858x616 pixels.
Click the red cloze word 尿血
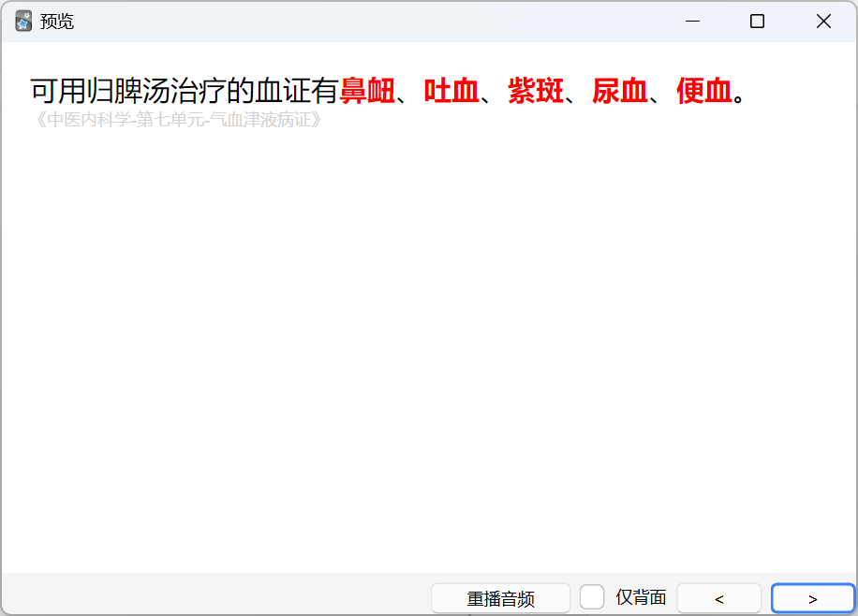[x=620, y=91]
